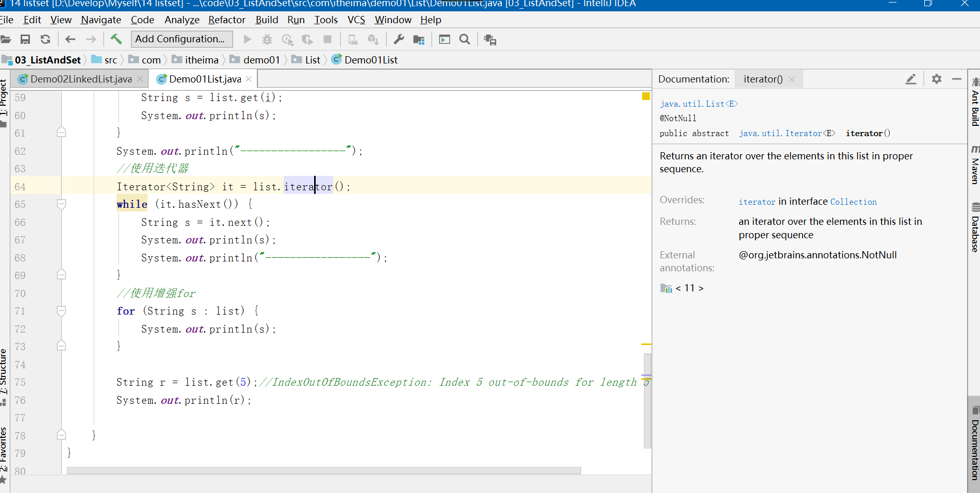
Task: Follow the java.util.List<E> link
Action: tap(699, 104)
